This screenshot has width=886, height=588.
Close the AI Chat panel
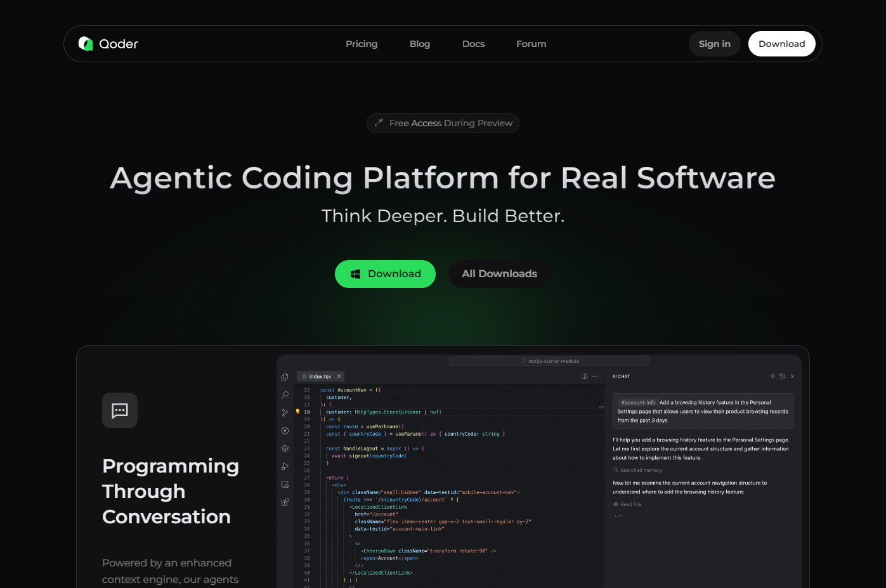coord(792,376)
